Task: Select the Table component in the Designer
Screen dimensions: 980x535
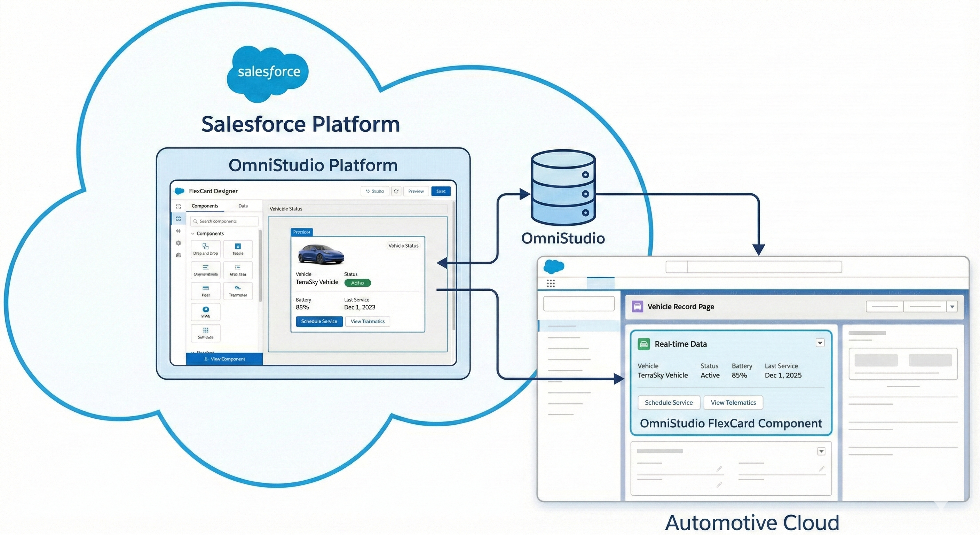Action: (238, 249)
